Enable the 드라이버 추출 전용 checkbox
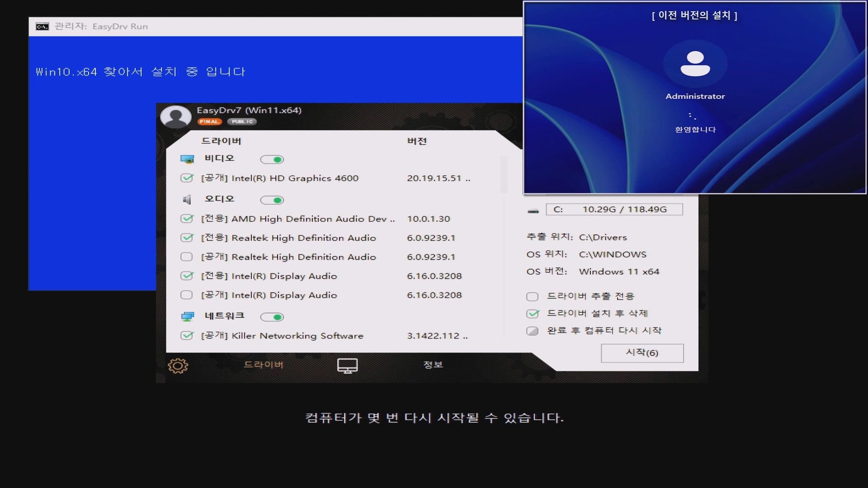This screenshot has width=868, height=488. point(532,296)
